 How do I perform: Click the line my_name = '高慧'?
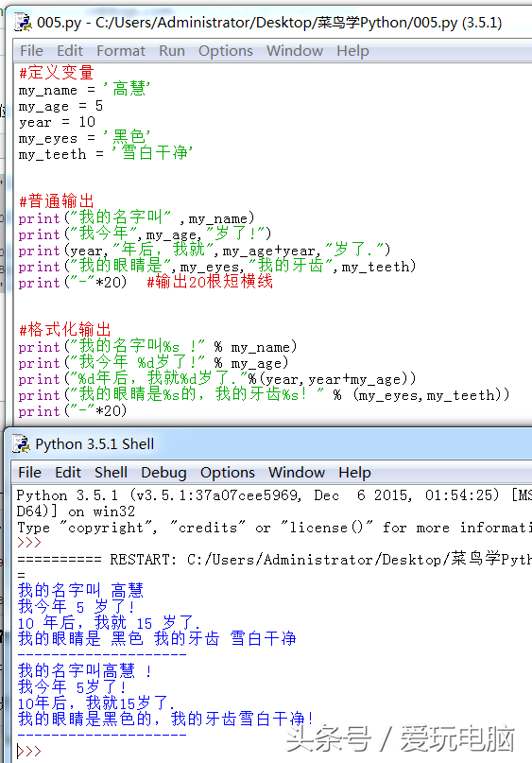point(85,89)
